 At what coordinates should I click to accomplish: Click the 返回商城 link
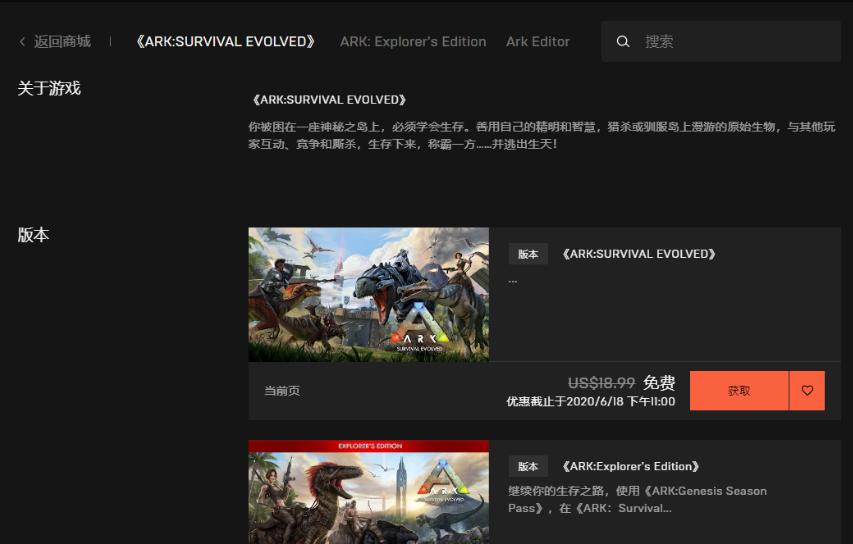62,42
